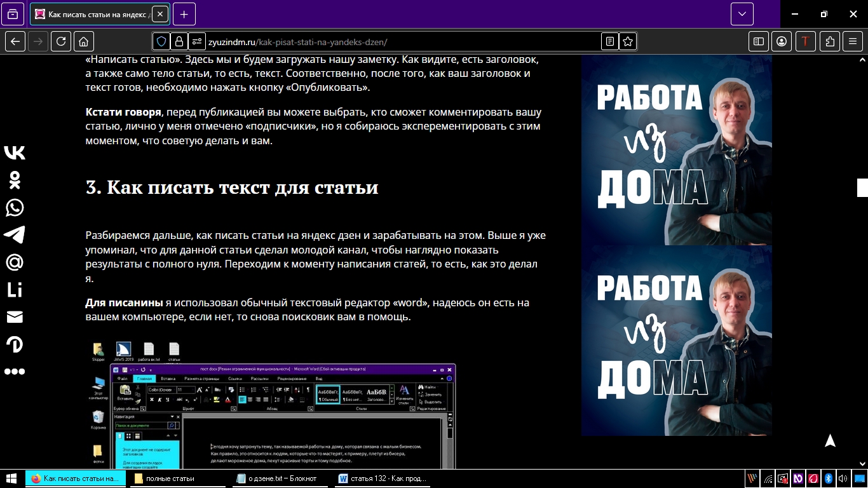Show the browser sidebar
Screen dimensions: 868x488
click(x=759, y=41)
